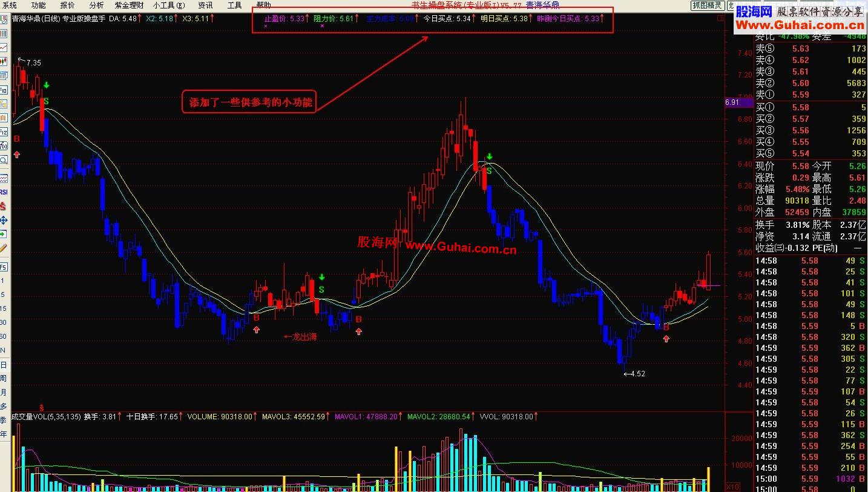
Task: Select the 年 yearly period button
Action: tap(3, 434)
